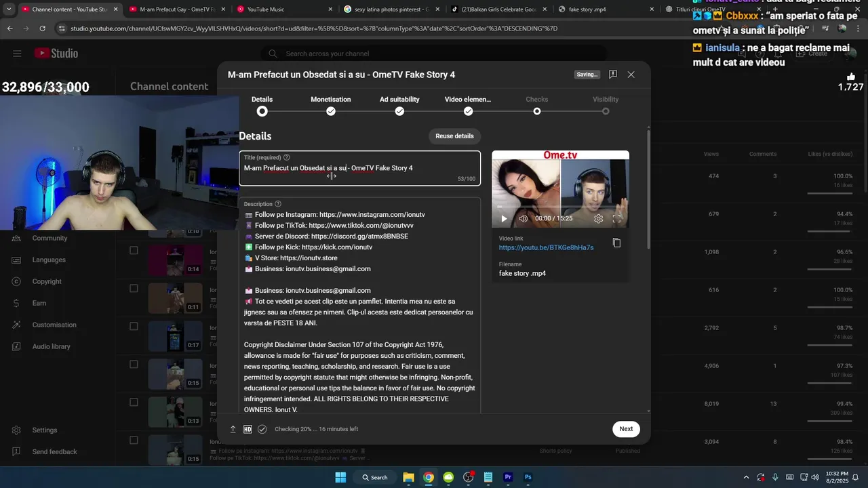Click the HD processing badge icon
Image resolution: width=868 pixels, height=488 pixels.
click(x=248, y=429)
